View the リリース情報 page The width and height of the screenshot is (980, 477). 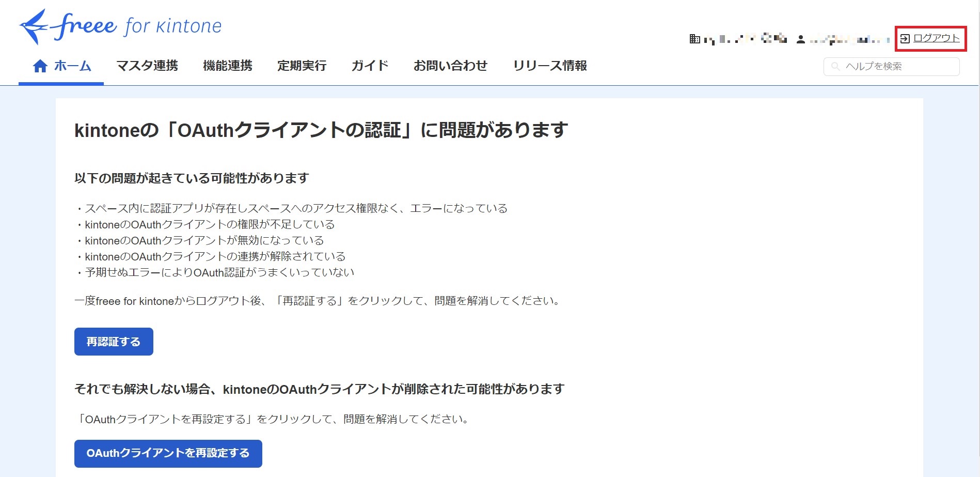[550, 66]
